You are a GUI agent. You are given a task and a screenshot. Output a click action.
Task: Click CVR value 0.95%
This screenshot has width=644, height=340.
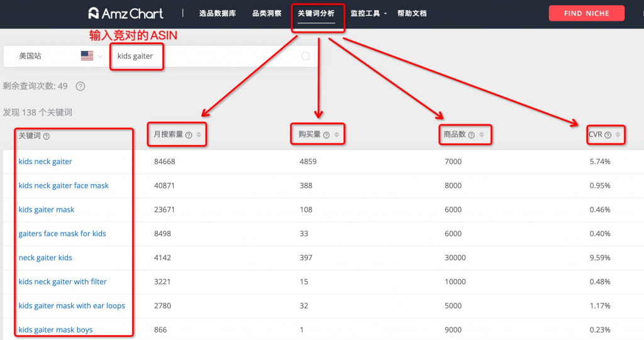600,185
